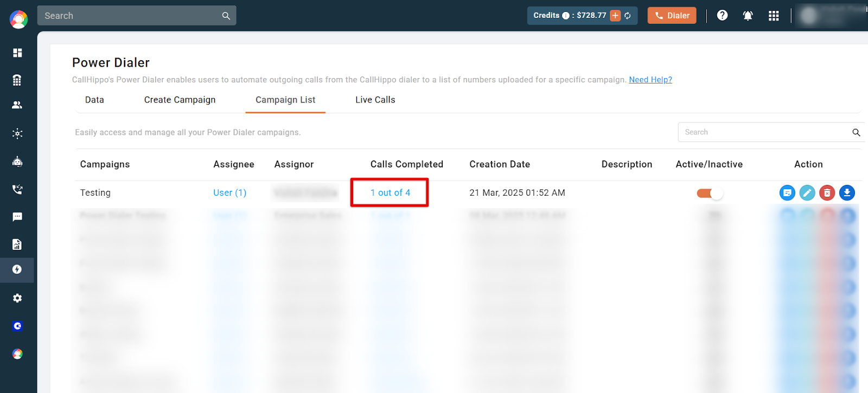This screenshot has height=393, width=868.
Task: Click the 21 Mar, 2025 01:52 AM date
Action: (x=517, y=192)
